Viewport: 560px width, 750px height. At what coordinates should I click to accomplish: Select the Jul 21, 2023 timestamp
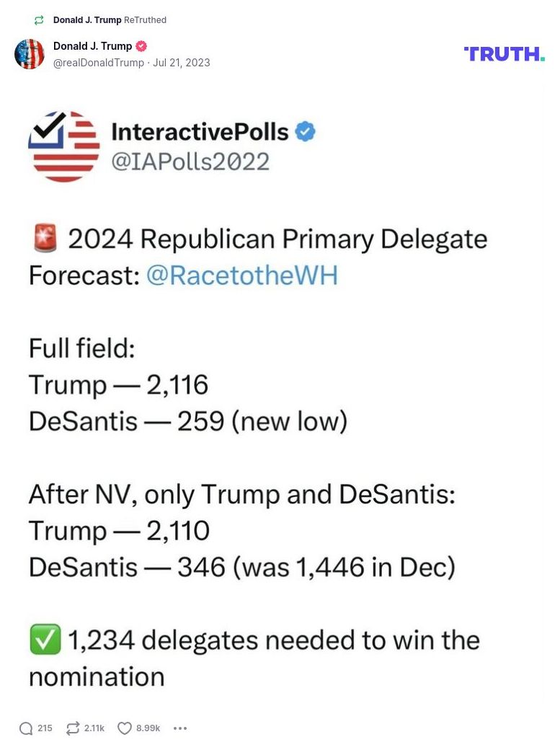pyautogui.click(x=184, y=63)
